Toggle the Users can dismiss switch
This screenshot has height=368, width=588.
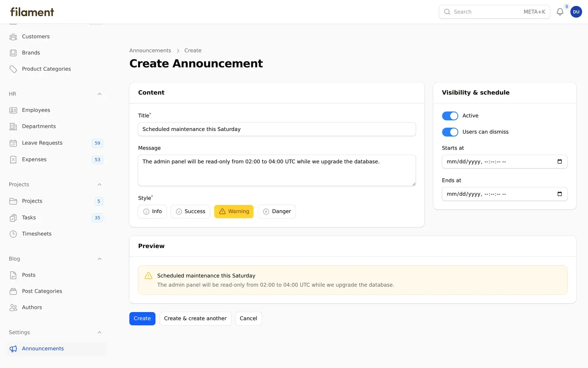(x=450, y=132)
